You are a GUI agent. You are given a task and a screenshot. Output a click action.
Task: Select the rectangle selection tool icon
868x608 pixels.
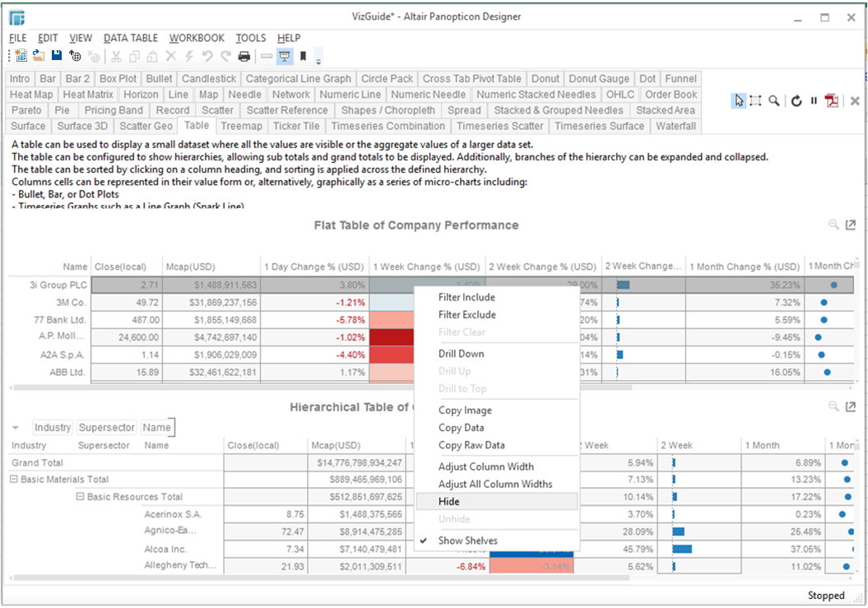[x=755, y=100]
